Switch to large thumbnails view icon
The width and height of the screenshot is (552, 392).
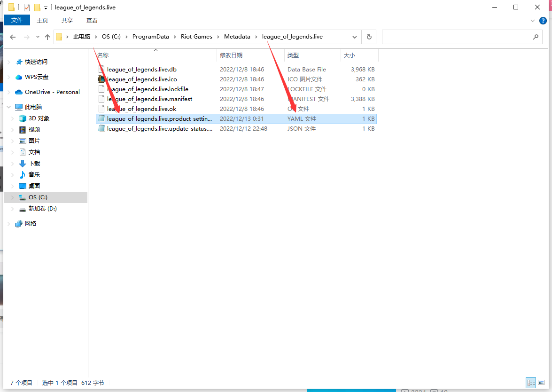(542, 383)
